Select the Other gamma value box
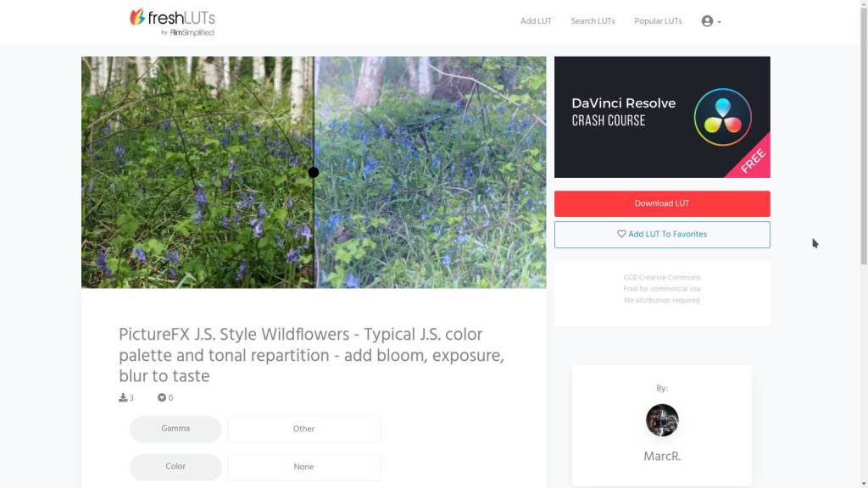 pyautogui.click(x=304, y=429)
